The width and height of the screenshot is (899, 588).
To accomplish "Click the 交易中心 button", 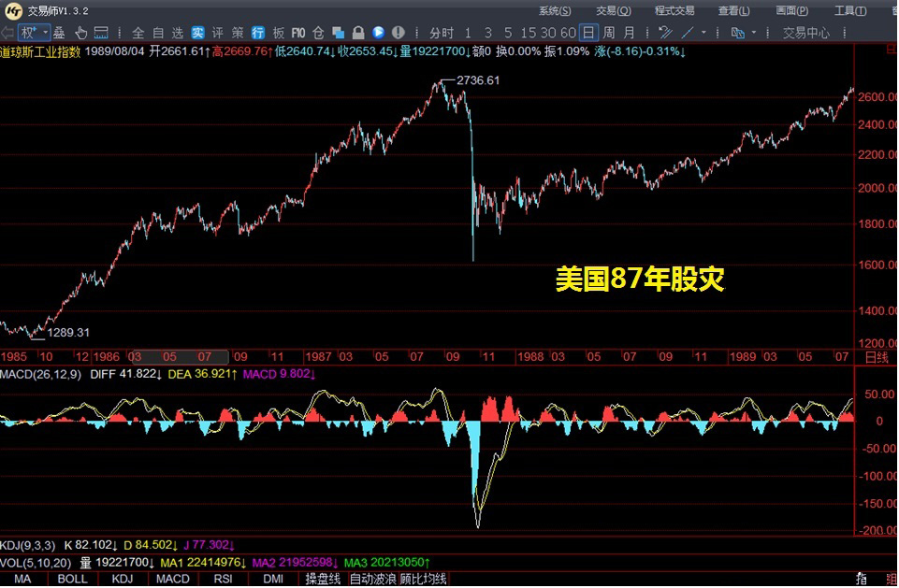I will click(x=805, y=33).
